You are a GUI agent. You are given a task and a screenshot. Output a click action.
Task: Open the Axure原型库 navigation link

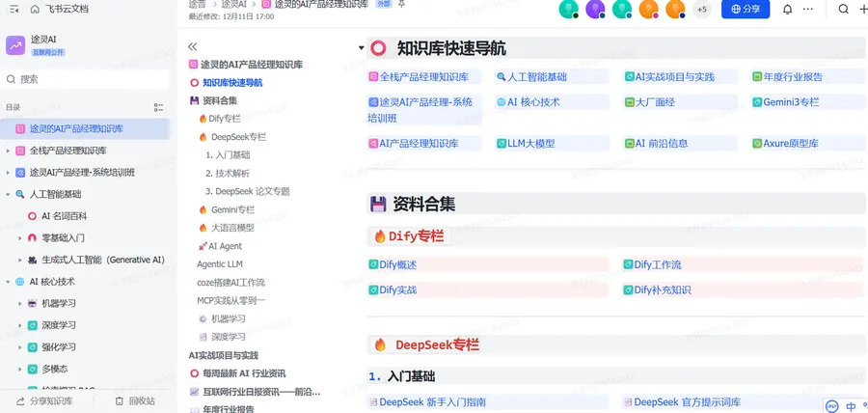click(791, 144)
